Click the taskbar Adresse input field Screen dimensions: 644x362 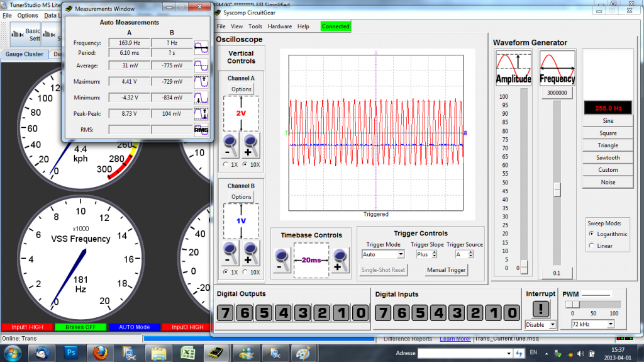462,353
